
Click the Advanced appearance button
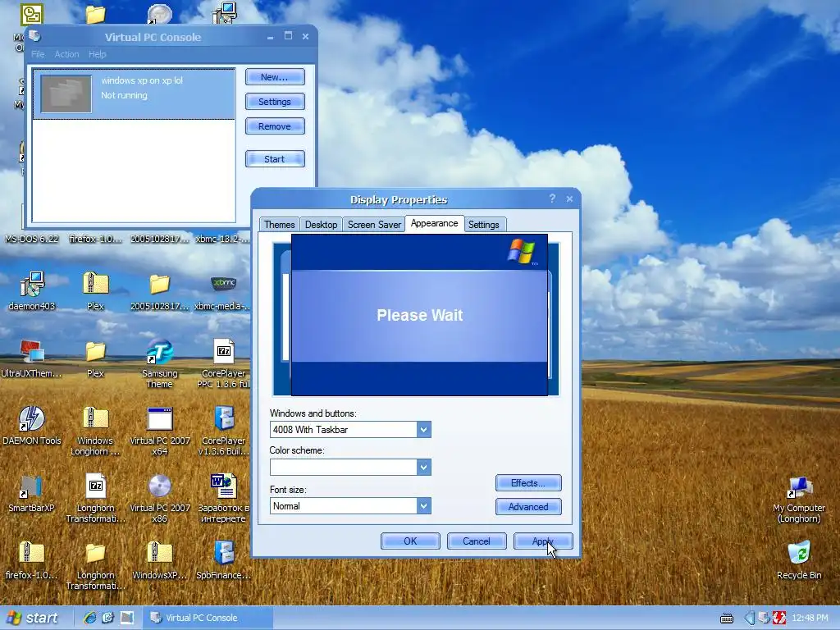click(x=528, y=507)
